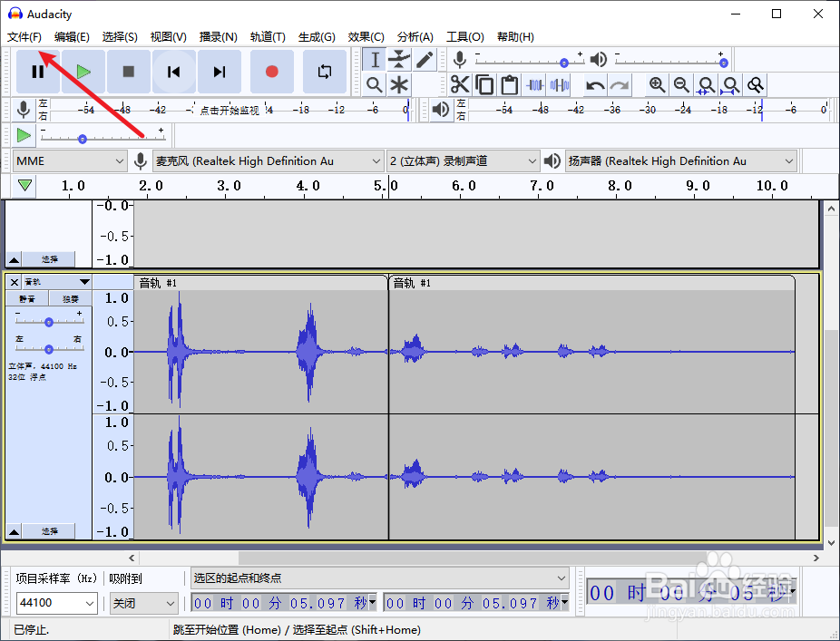Screen dimensions: 840x641
Task: Open the 麦克风 recording device dropdown
Action: [x=268, y=161]
